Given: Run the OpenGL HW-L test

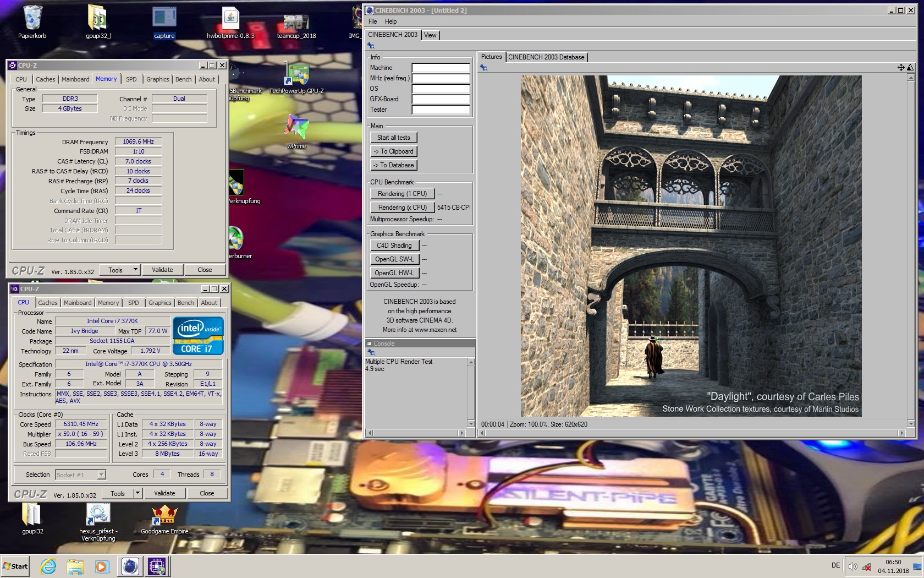Looking at the screenshot, I should point(394,273).
